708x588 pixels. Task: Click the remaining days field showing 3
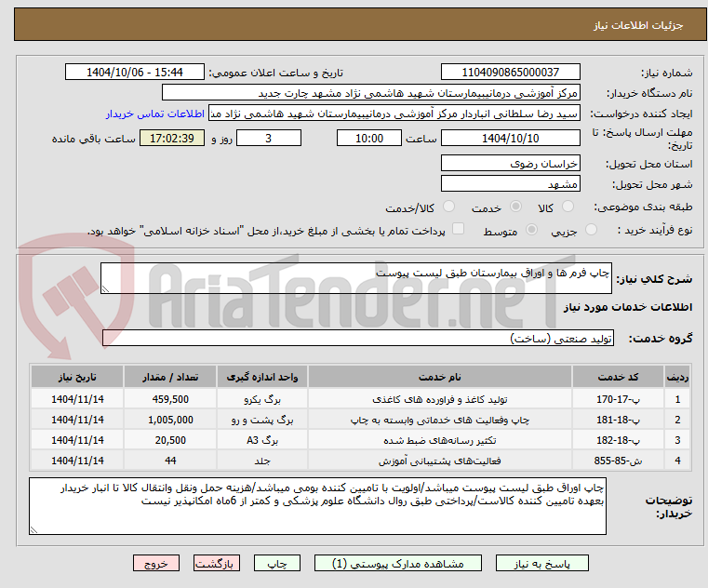269,139
